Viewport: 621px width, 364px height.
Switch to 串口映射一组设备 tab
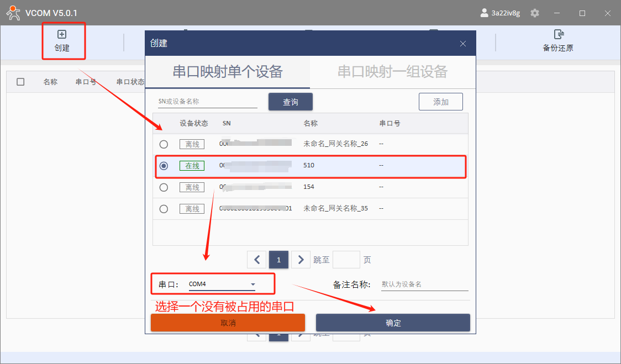pos(392,71)
